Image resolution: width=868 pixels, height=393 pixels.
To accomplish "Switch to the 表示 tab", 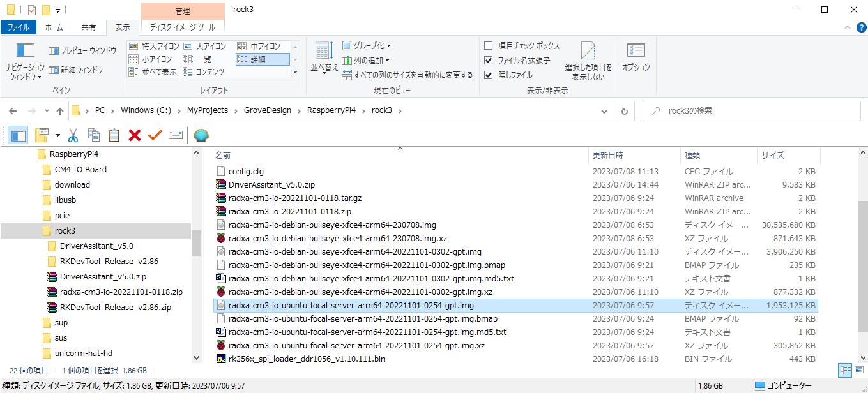I will (x=122, y=27).
